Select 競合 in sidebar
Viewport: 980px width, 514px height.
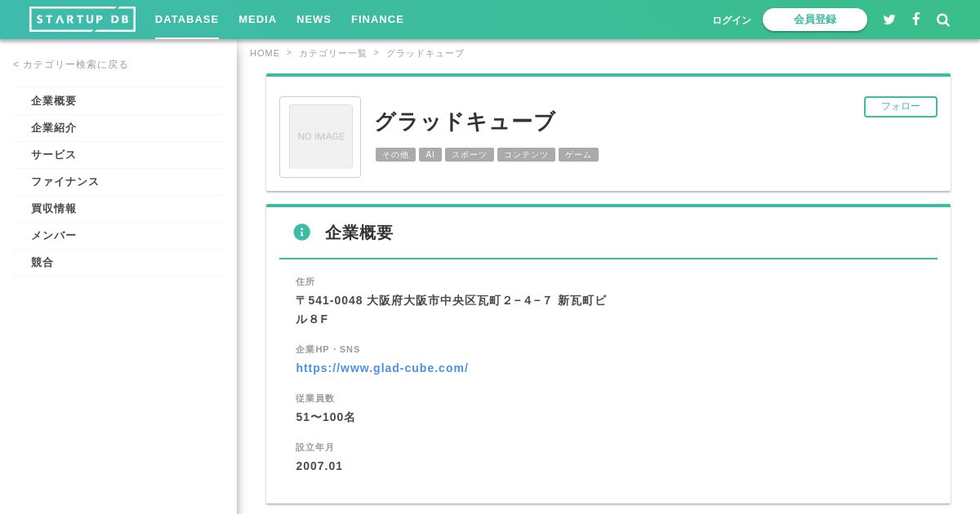(x=118, y=263)
